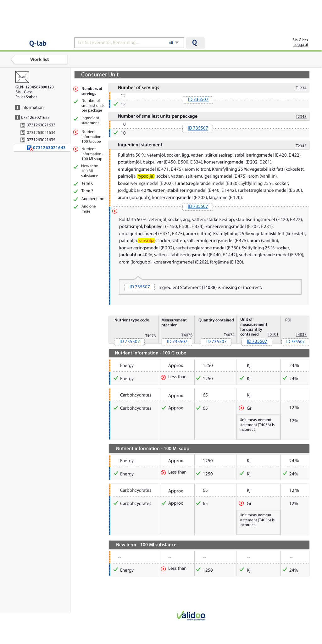322x644 pixels.
Task: Click the highlighted word 'rapsolja'
Action: [x=146, y=241]
